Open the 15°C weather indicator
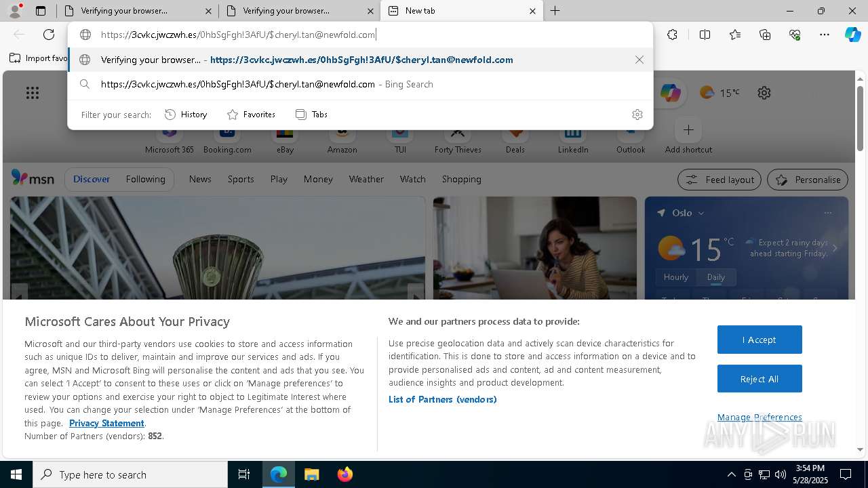This screenshot has width=868, height=488. click(720, 93)
